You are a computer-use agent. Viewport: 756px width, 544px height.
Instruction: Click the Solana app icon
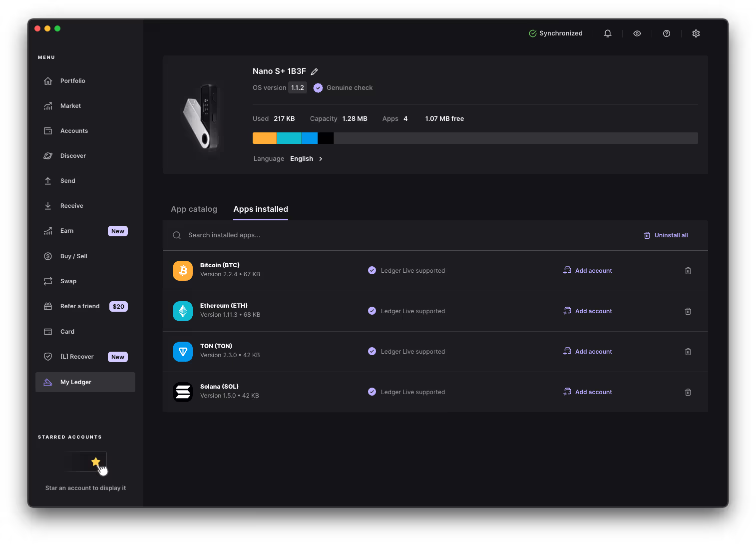[x=183, y=392]
